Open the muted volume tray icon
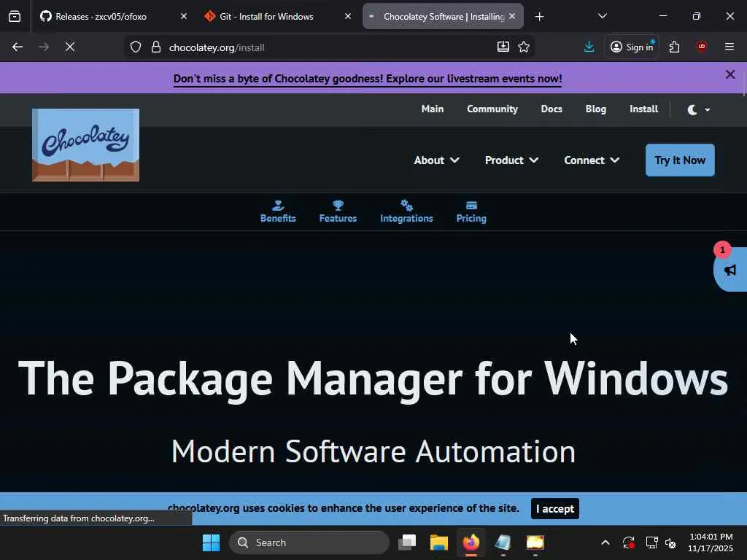The width and height of the screenshot is (747, 560). [x=671, y=542]
